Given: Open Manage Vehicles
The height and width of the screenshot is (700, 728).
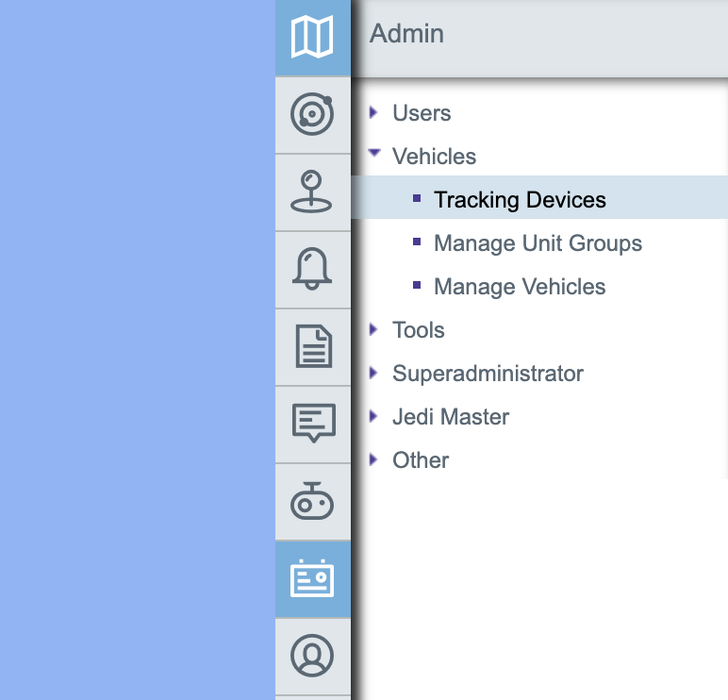Looking at the screenshot, I should point(520,287).
